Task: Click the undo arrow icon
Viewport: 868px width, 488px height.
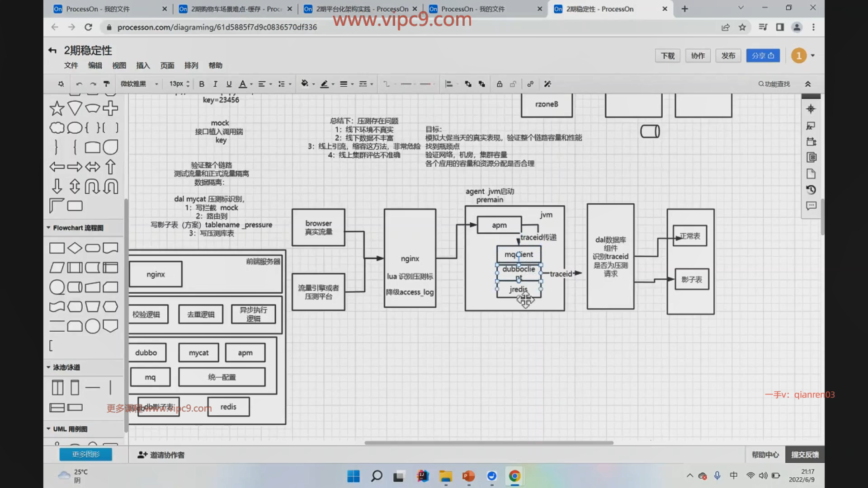Action: (x=79, y=84)
